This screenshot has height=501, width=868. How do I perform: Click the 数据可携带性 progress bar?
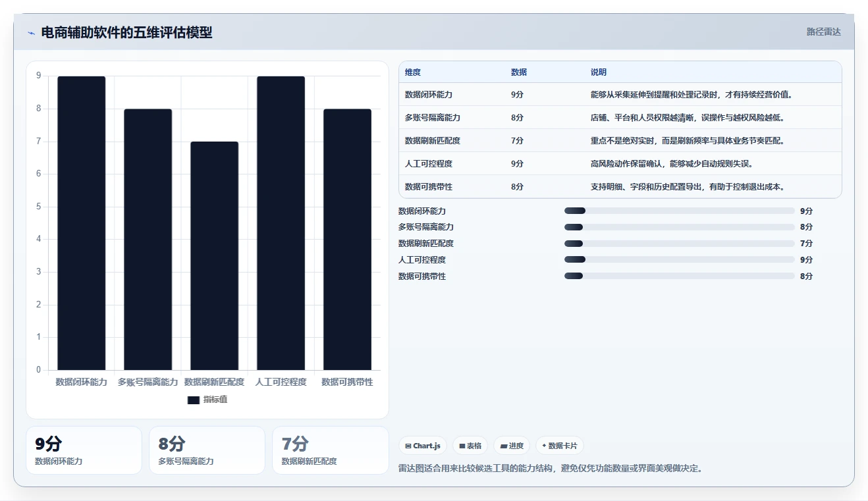click(680, 276)
